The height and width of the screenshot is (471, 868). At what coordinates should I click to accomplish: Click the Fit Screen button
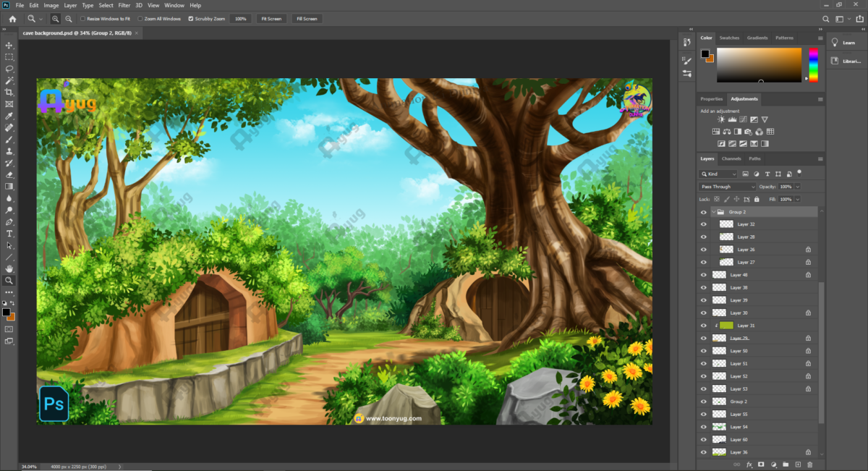271,19
